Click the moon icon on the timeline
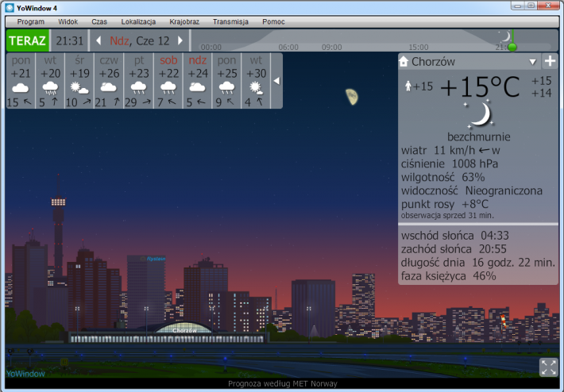The image size is (564, 392). click(505, 37)
